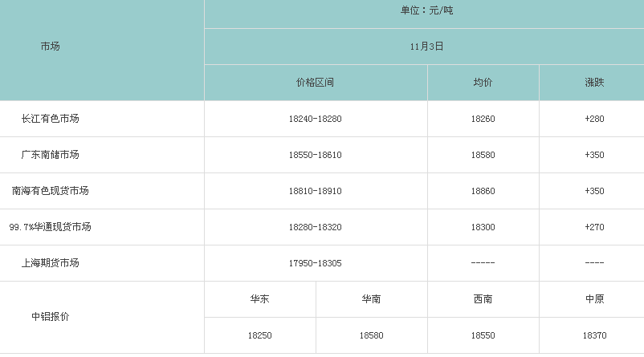
Task: Click the 南海有色现货市场 row label
Action: [50, 191]
